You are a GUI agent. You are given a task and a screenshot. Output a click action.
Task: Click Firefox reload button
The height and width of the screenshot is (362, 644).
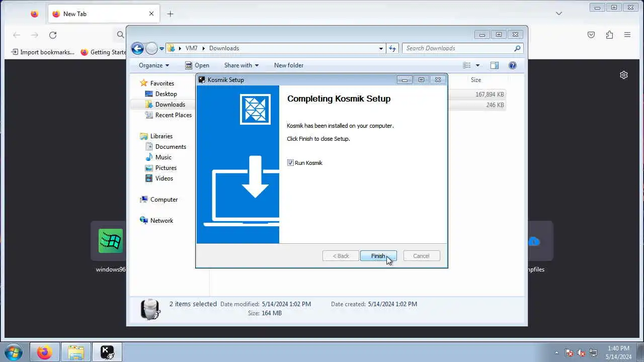click(53, 35)
